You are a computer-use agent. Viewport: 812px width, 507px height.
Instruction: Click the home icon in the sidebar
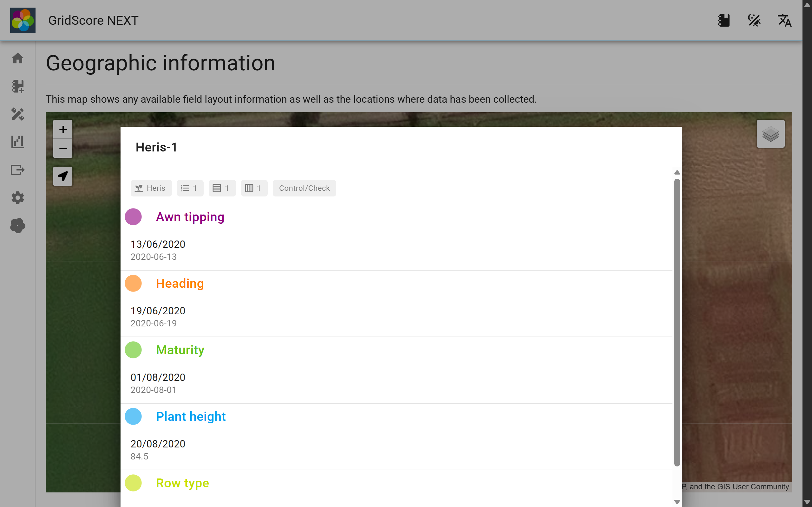tap(17, 58)
